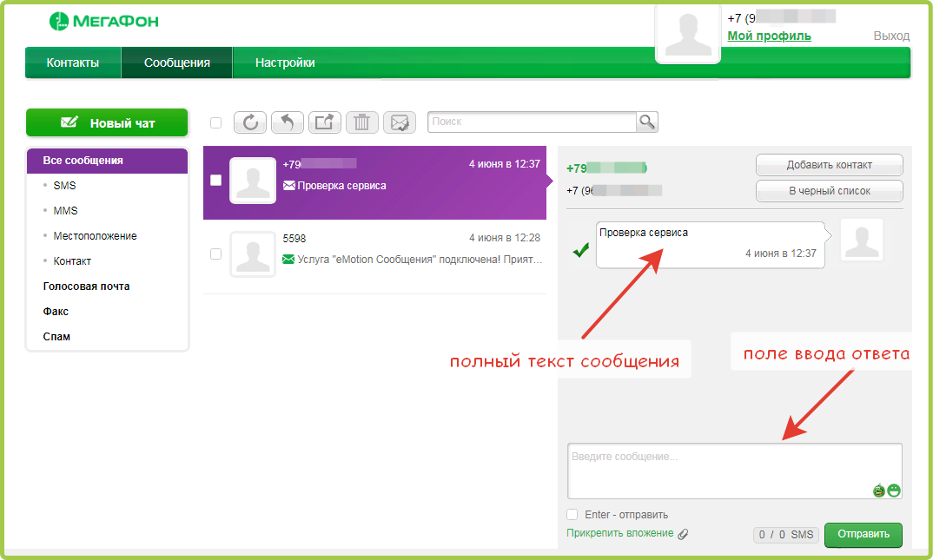The width and height of the screenshot is (933, 560).
Task: Click into the Поиск search field
Action: [x=532, y=122]
